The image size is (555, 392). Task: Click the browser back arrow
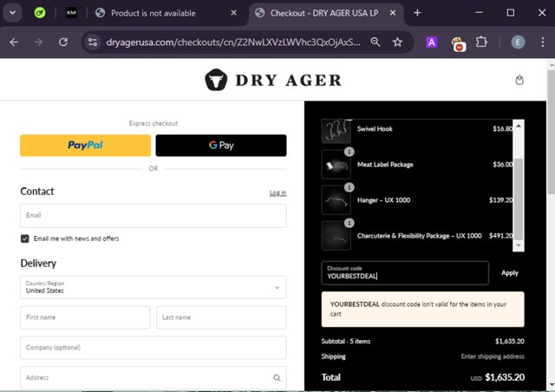(x=14, y=42)
